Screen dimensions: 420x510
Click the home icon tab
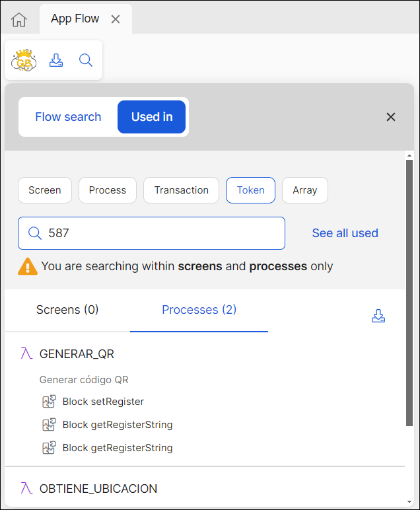pos(19,20)
